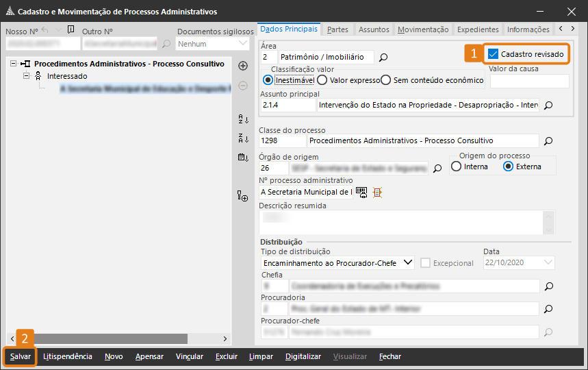This screenshot has width=588, height=370.
Task: Click the Valor da causa input field
Action: [x=529, y=81]
